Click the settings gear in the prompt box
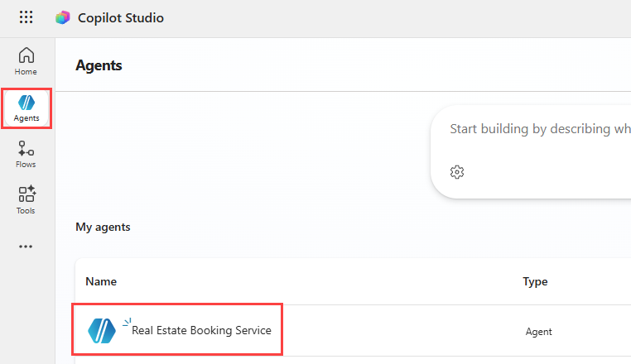The image size is (631, 364). coord(457,172)
